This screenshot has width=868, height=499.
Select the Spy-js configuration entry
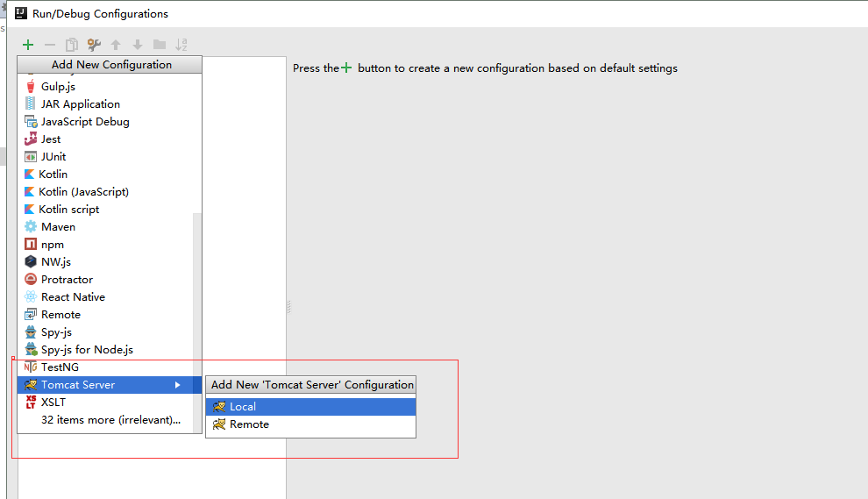click(105, 332)
